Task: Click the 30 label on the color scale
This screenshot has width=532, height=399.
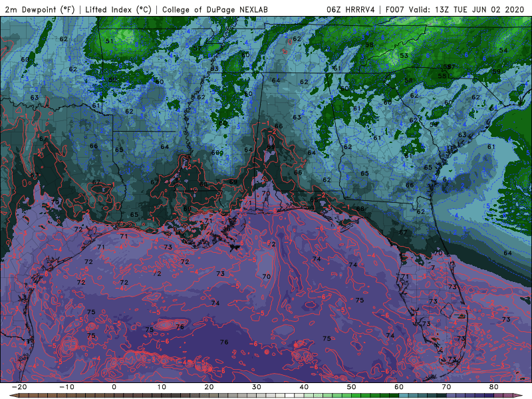Action: (x=257, y=387)
